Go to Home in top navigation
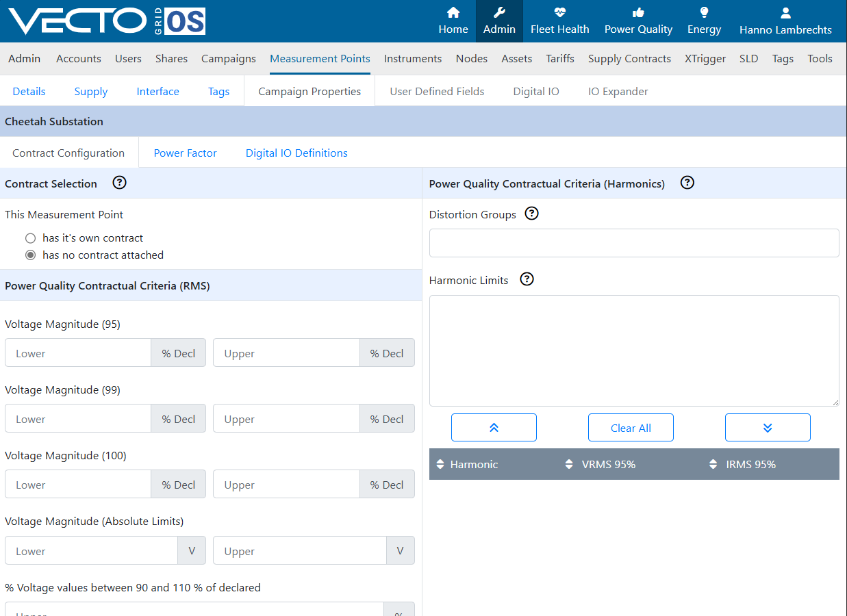The width and height of the screenshot is (847, 616). point(453,21)
